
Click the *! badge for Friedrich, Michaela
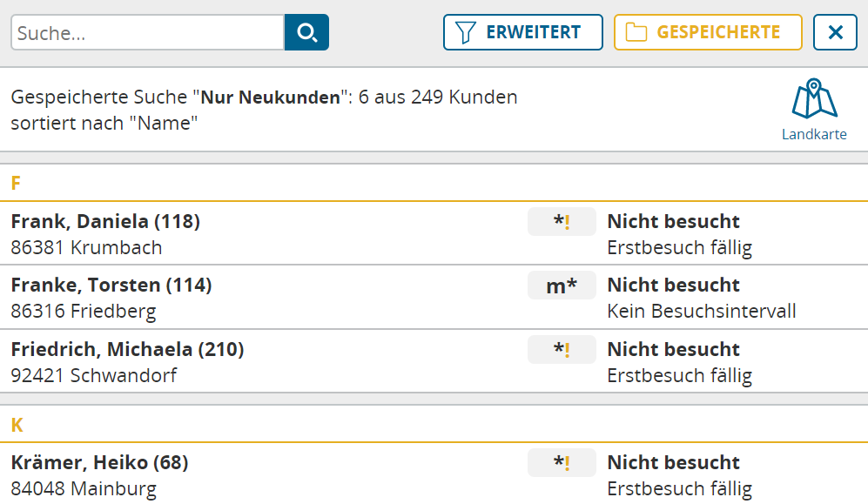562,350
